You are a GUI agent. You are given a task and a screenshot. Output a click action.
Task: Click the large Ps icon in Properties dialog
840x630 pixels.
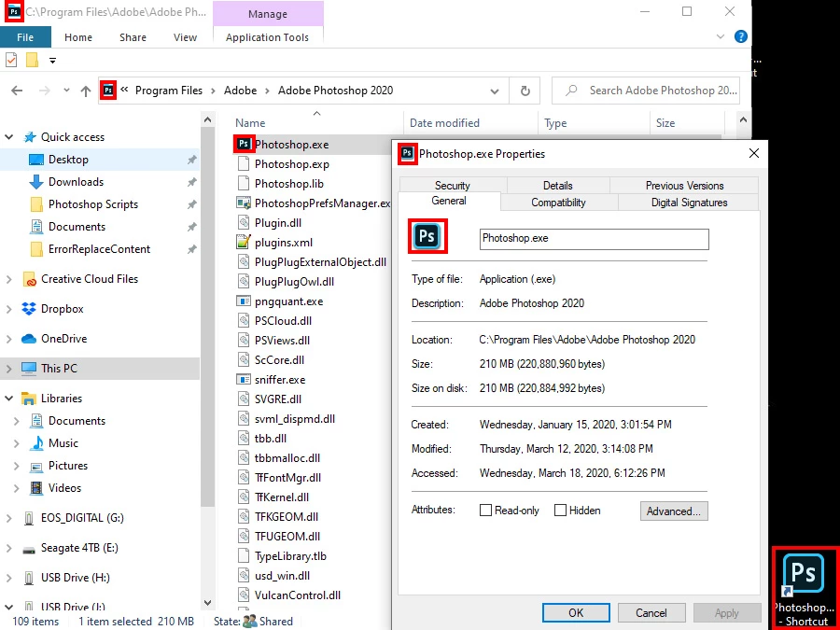(427, 236)
